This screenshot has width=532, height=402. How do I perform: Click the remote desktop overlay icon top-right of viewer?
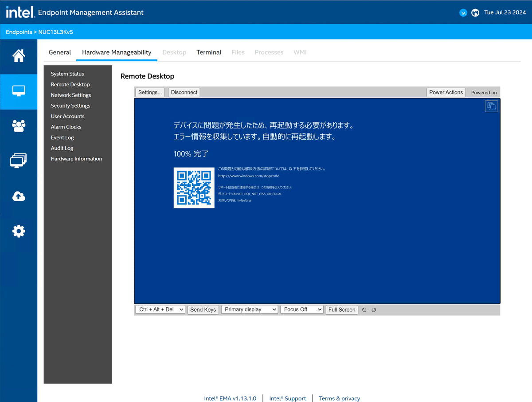[x=491, y=106]
